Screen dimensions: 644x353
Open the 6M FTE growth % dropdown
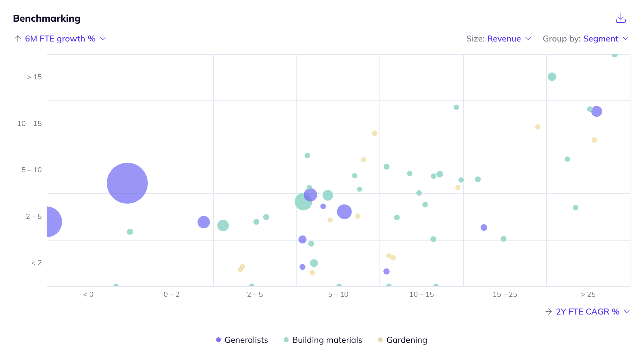tap(60, 38)
